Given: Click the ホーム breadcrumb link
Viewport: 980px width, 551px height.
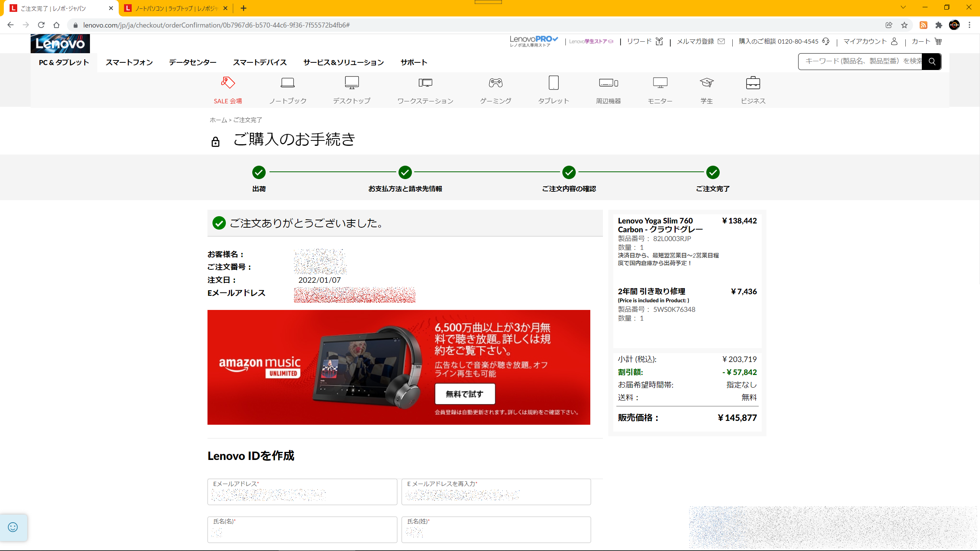Looking at the screenshot, I should click(x=218, y=120).
